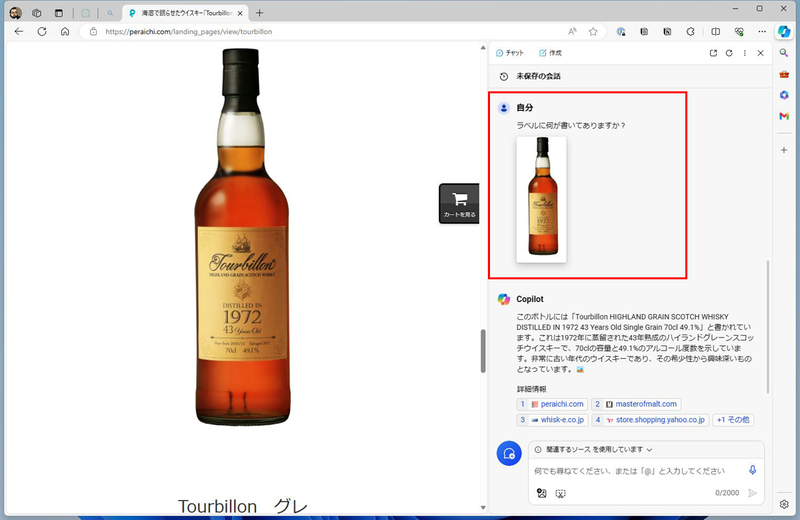
Task: Add this page to favorites star
Action: [x=593, y=32]
